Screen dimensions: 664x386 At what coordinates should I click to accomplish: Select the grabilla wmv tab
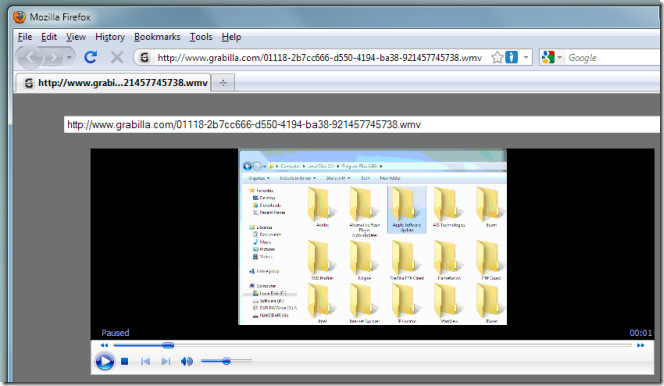(x=113, y=83)
